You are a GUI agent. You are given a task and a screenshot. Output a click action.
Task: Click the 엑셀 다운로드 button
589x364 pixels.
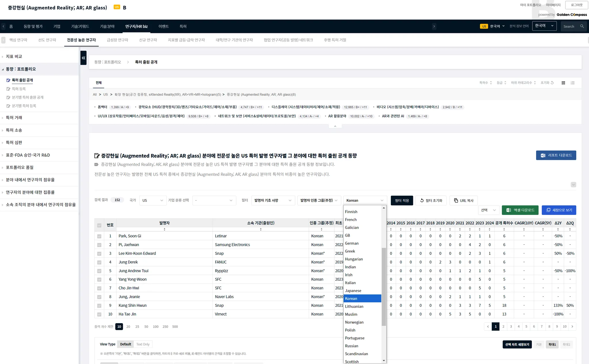pos(520,210)
